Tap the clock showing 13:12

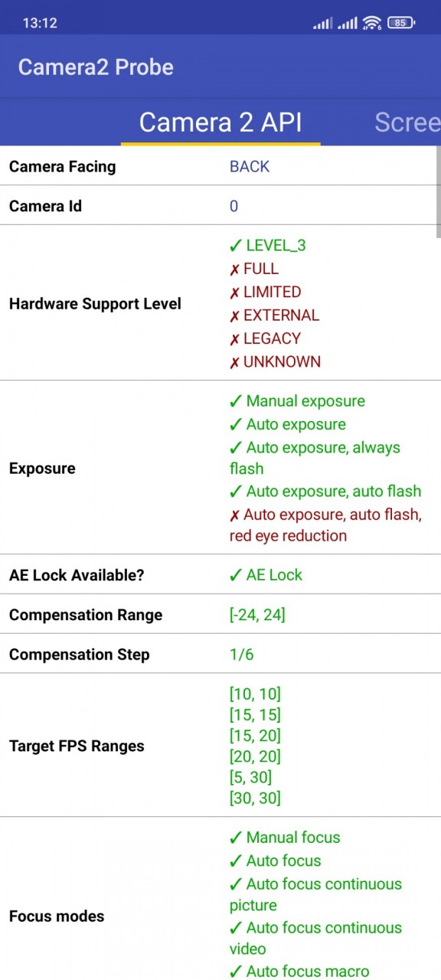(x=40, y=23)
